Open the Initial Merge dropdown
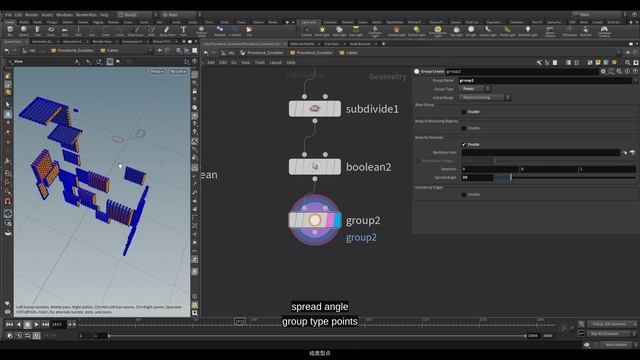Screen dimensions: 640x360 [x=485, y=98]
